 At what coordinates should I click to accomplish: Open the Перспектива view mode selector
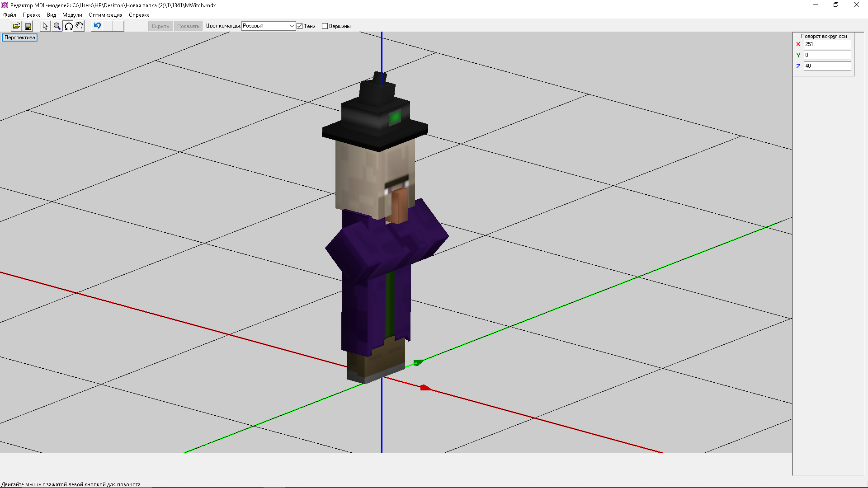point(19,38)
